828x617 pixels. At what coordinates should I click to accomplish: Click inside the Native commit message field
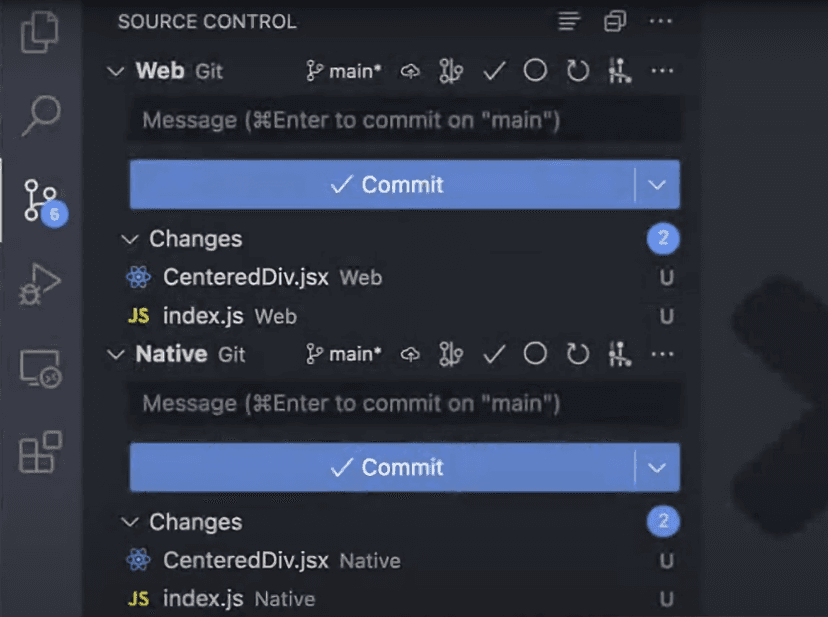pyautogui.click(x=400, y=404)
